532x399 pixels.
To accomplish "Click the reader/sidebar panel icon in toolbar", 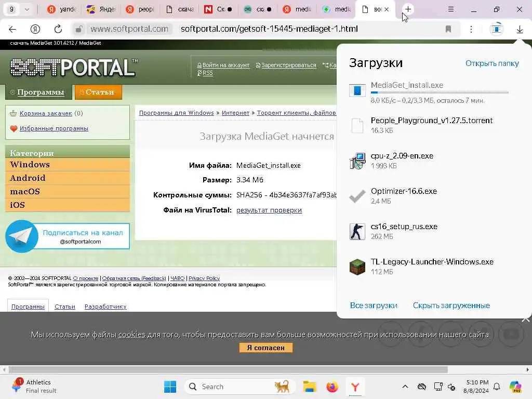I will click(496, 29).
